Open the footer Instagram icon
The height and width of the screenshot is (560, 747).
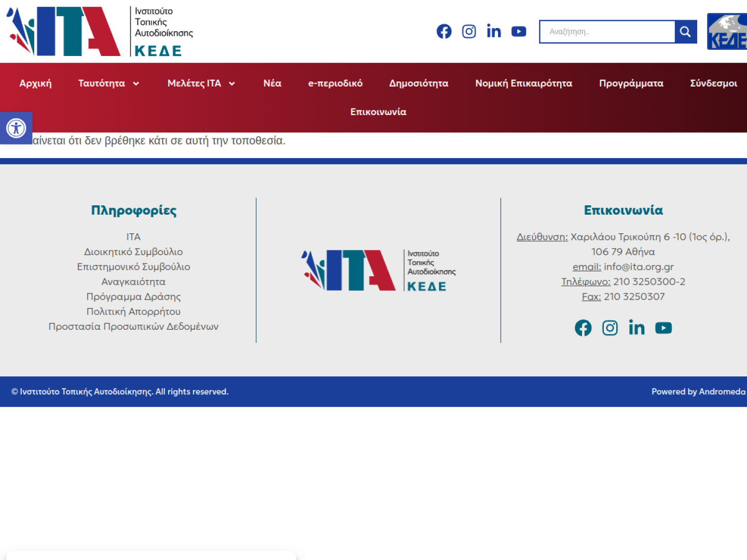pos(610,328)
